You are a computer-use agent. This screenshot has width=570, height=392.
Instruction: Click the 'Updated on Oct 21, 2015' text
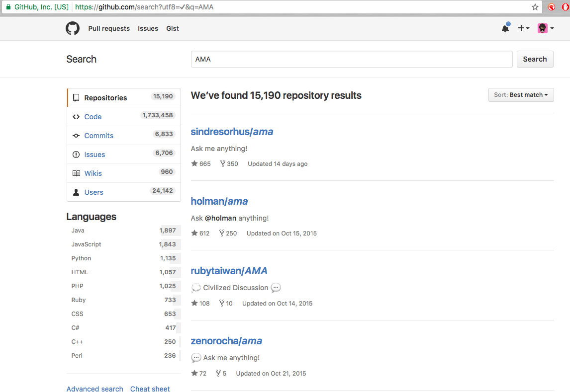click(x=271, y=374)
